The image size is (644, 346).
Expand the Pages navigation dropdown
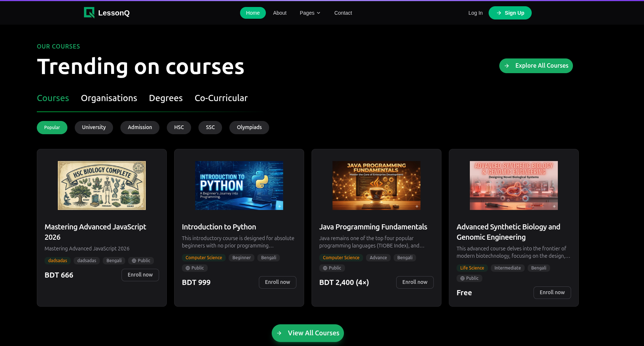pos(310,13)
